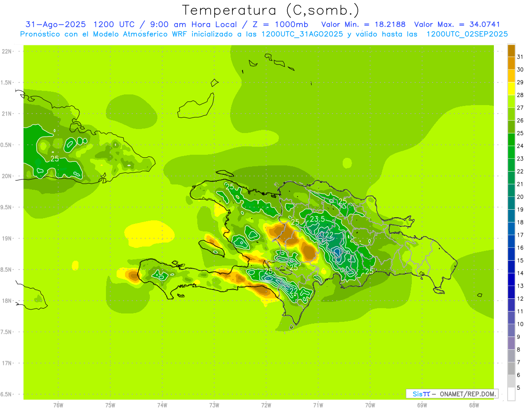Click the legend value label 20
Image resolution: width=532 pixels, height=411 pixels.
(x=520, y=197)
